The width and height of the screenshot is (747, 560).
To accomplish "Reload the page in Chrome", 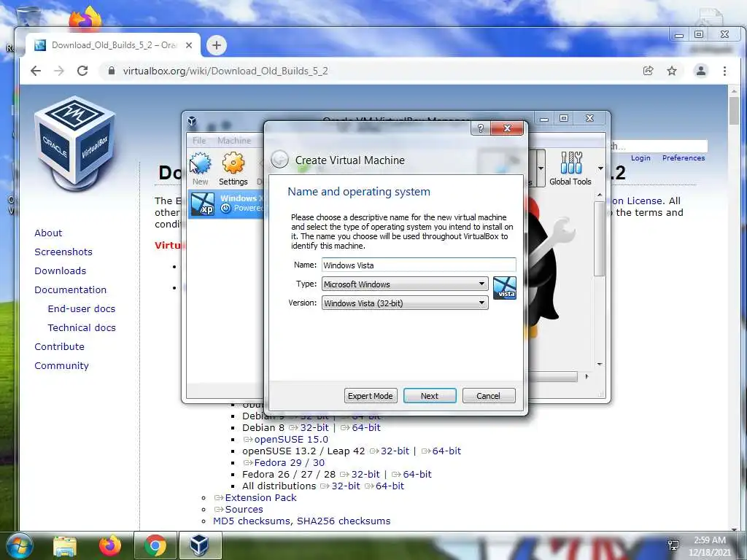I will [x=82, y=71].
